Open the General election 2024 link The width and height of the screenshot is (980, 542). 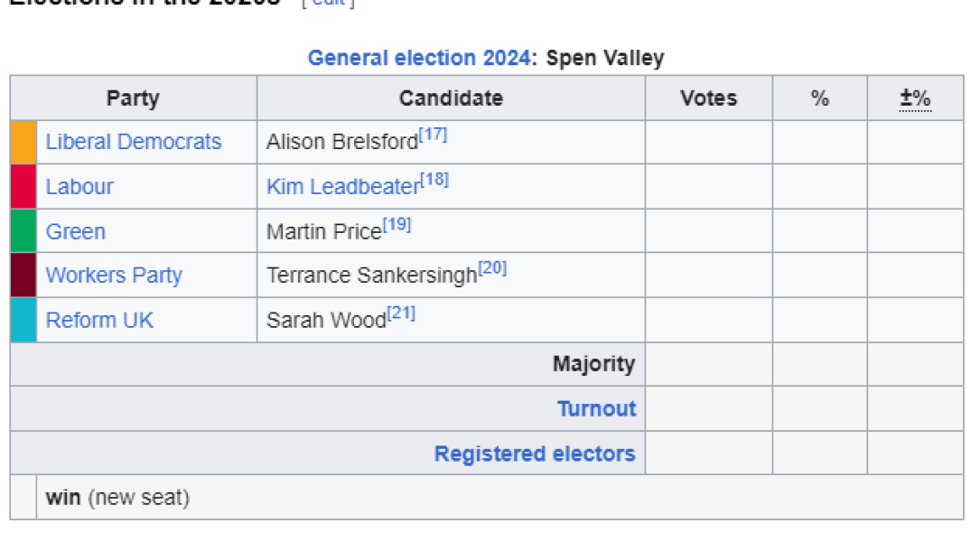(419, 59)
